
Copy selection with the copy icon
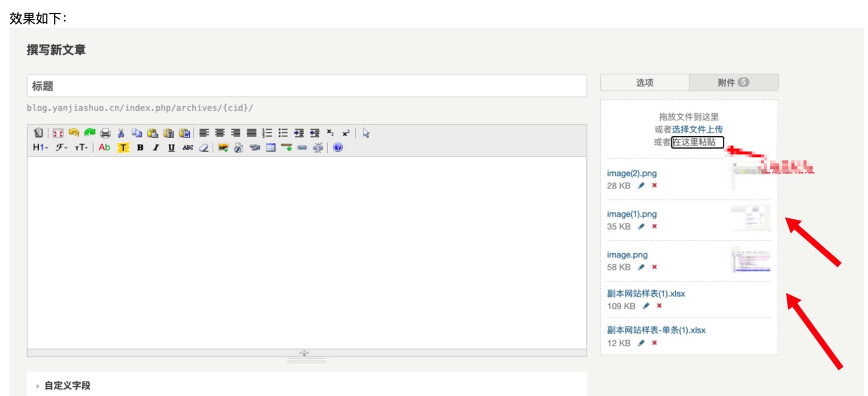click(137, 133)
